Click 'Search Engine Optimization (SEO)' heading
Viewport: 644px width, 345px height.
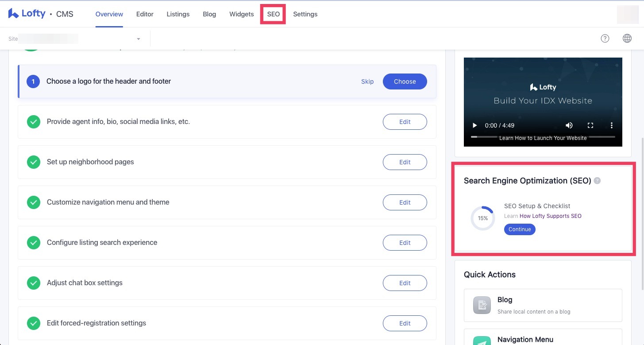pos(528,181)
